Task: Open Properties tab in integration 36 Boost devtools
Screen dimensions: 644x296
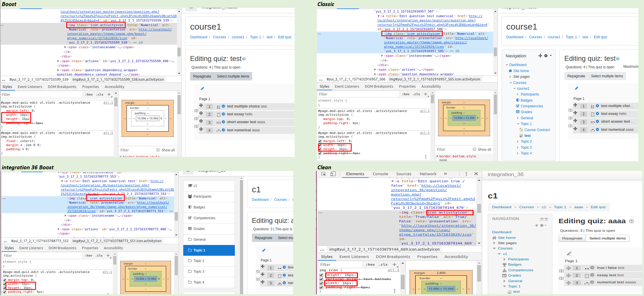Action: 90,248
